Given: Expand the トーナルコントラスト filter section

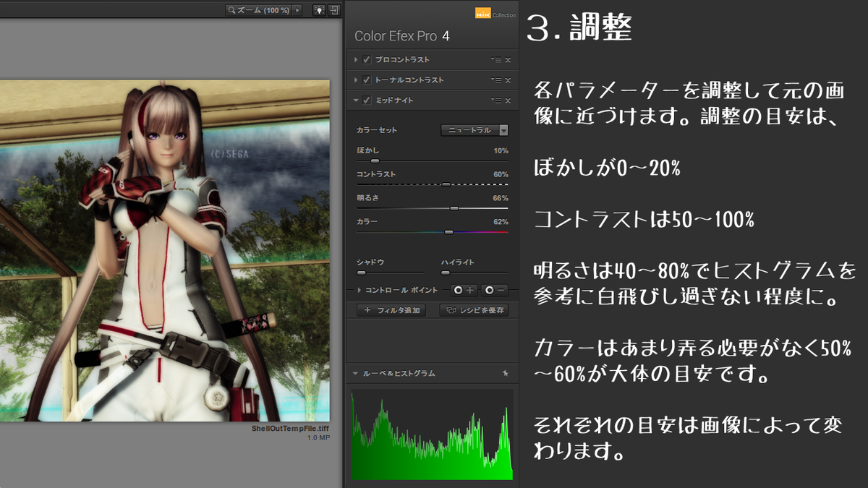Looking at the screenshot, I should point(356,80).
